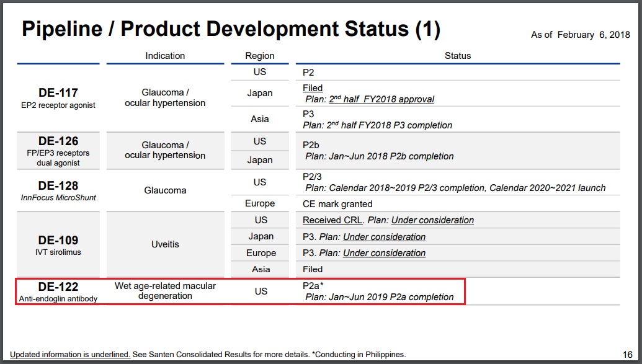Click "Under consideration" in the DE-109 Japan row
642x364 pixels.
[x=384, y=237]
